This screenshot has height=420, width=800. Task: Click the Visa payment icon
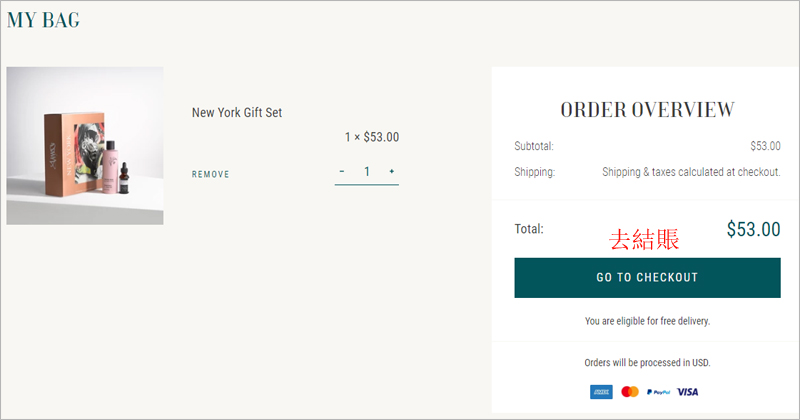point(687,392)
